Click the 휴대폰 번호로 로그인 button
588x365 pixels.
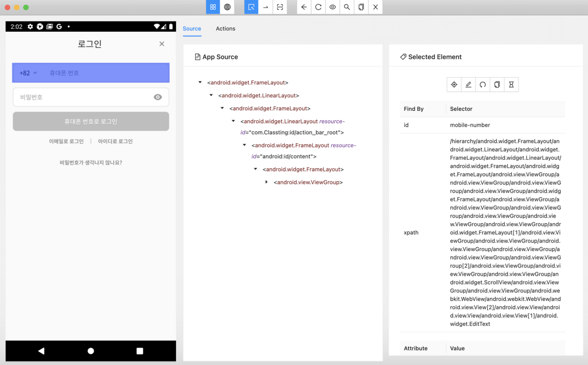click(x=91, y=121)
